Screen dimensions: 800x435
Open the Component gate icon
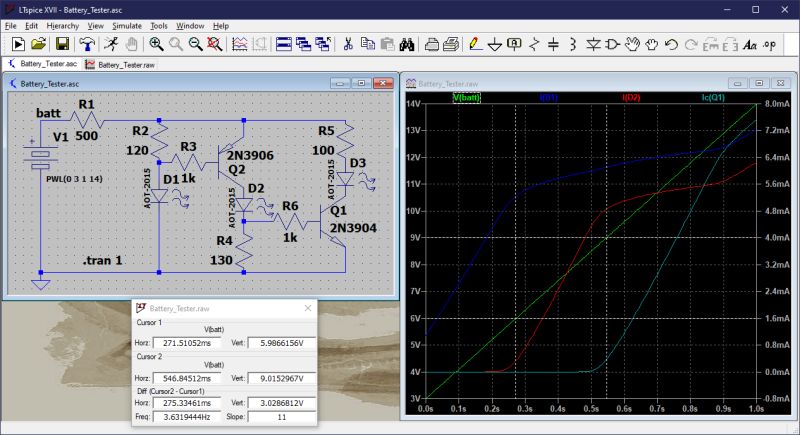tap(612, 44)
